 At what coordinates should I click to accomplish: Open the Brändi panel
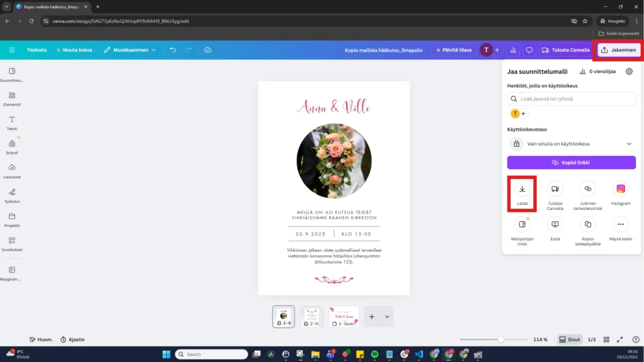click(13, 146)
